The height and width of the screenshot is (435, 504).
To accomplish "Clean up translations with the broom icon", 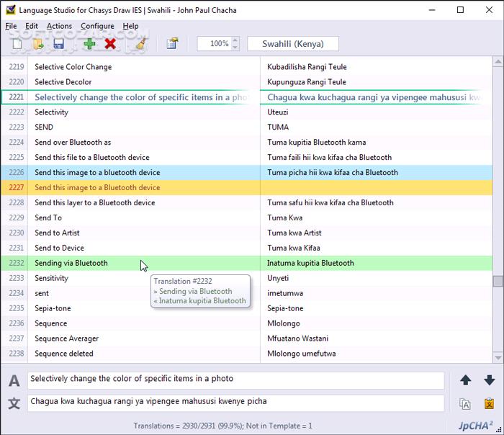I will tap(141, 44).
